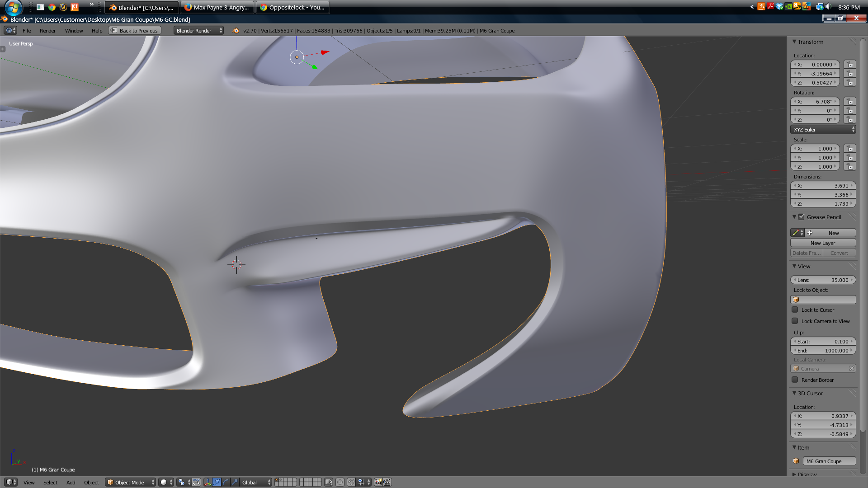Screen dimensions: 868x488
Task: Open the Chrome icon in quick launch
Action: tap(52, 7)
